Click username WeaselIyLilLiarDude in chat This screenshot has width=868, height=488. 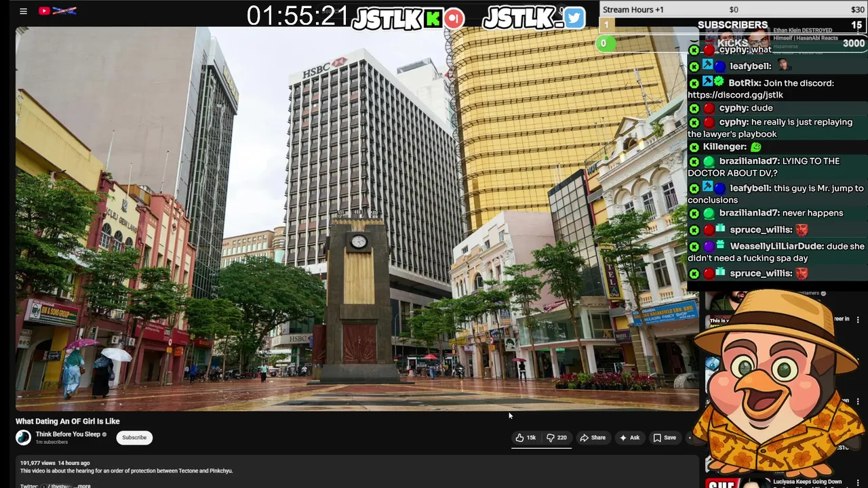click(777, 247)
